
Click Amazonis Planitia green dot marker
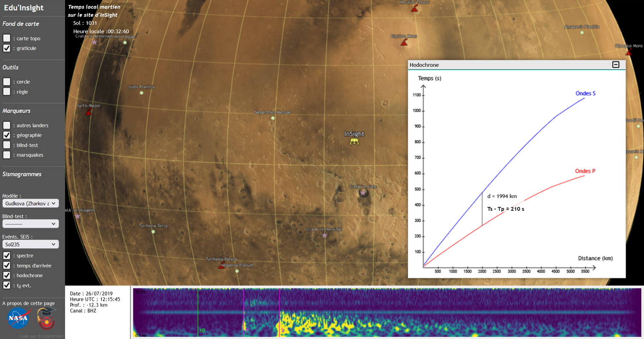pos(582,33)
